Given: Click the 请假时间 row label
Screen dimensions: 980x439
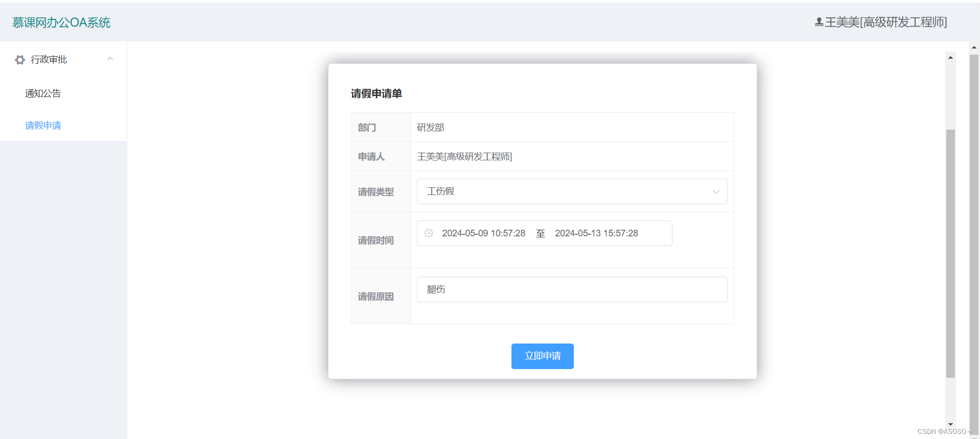Looking at the screenshot, I should (376, 240).
